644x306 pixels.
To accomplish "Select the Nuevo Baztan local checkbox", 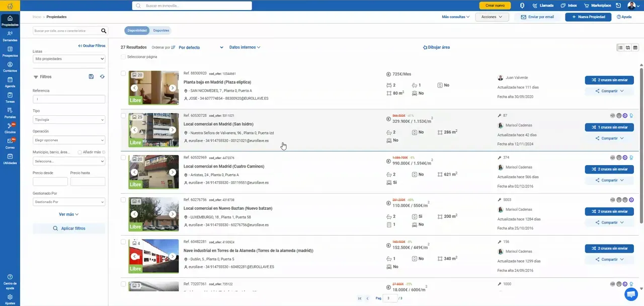I will (x=123, y=200).
